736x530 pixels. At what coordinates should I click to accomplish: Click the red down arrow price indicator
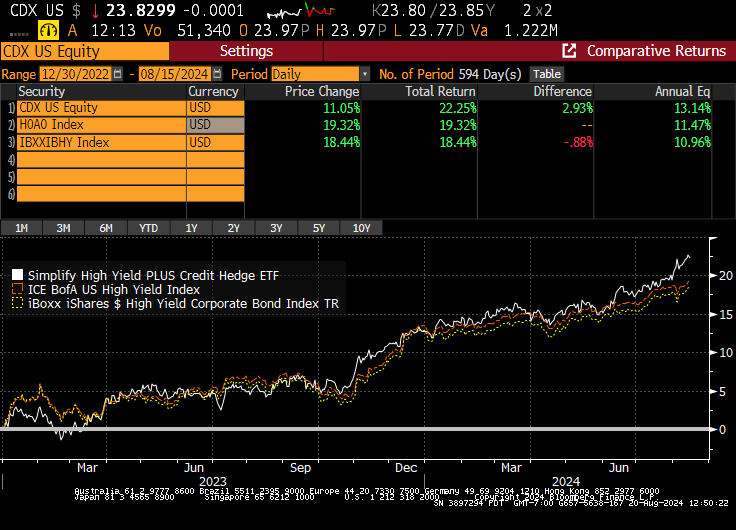(x=95, y=10)
